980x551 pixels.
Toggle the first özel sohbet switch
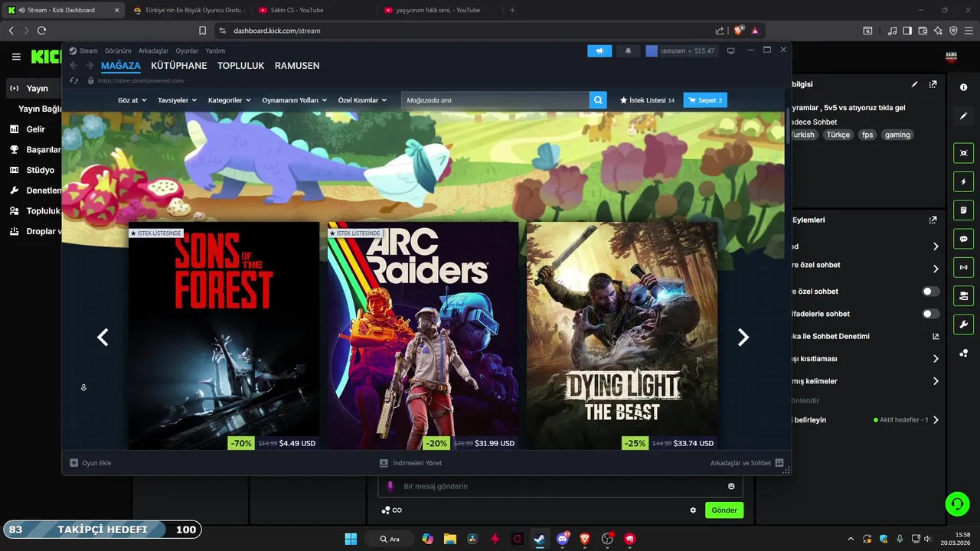[x=930, y=292]
